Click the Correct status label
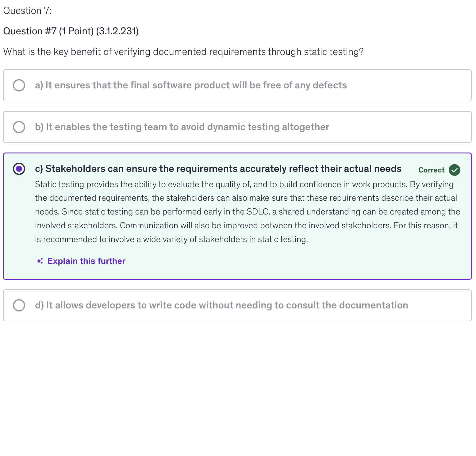Viewport: 476px width, 456px height. click(x=431, y=170)
